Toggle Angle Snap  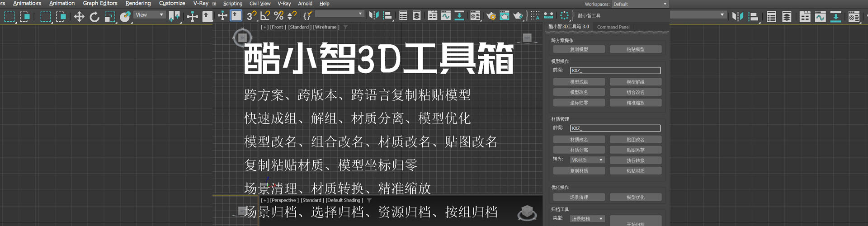pos(265,16)
